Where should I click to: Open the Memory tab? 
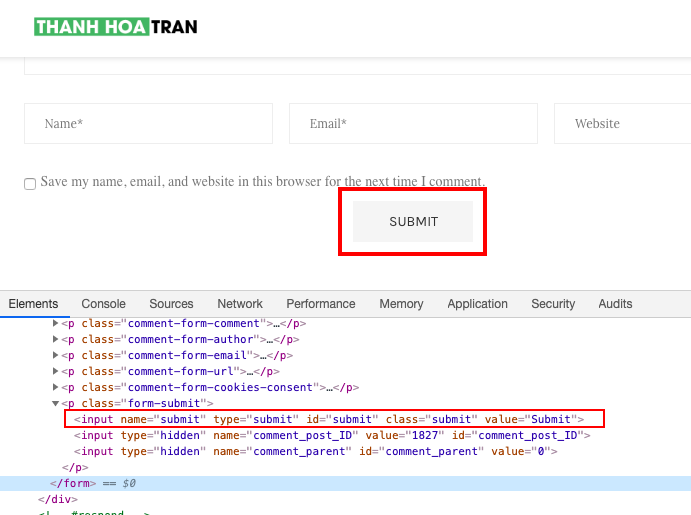click(401, 304)
